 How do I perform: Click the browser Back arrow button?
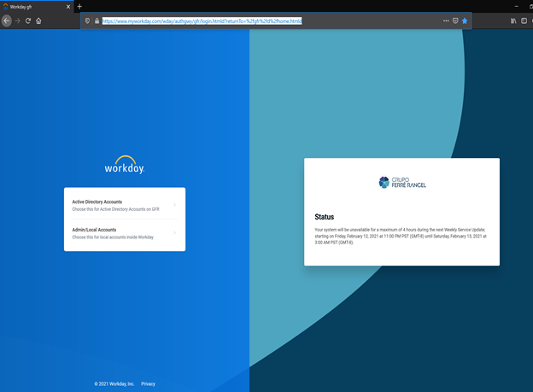[x=7, y=20]
